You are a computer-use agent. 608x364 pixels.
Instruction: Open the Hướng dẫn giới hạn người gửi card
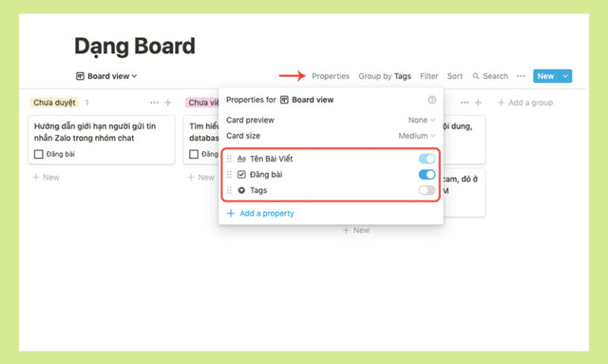click(101, 139)
